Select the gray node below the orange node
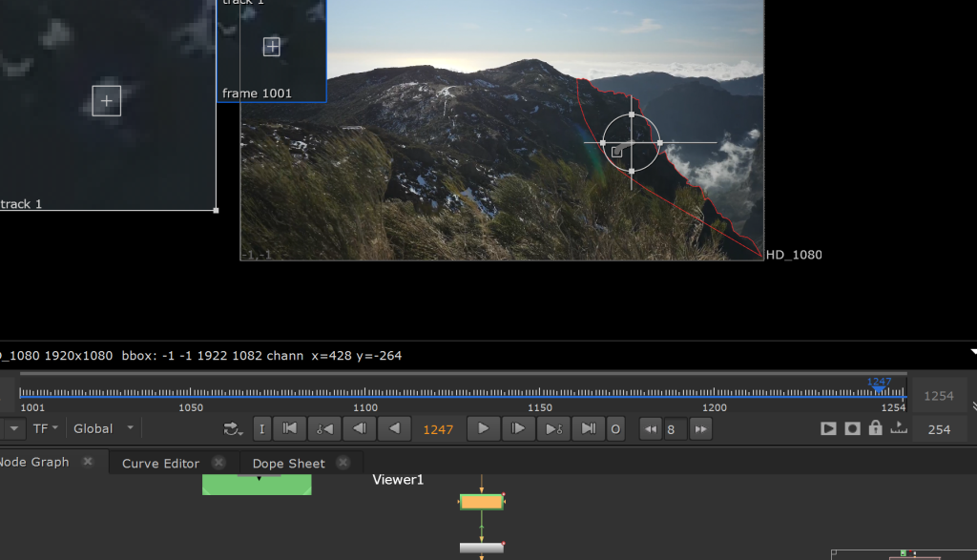Screen dimensions: 977x560 tap(482, 548)
